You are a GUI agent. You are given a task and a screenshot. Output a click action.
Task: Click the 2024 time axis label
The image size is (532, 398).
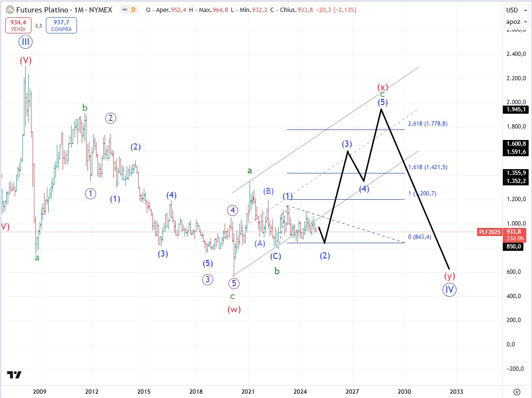(x=300, y=392)
